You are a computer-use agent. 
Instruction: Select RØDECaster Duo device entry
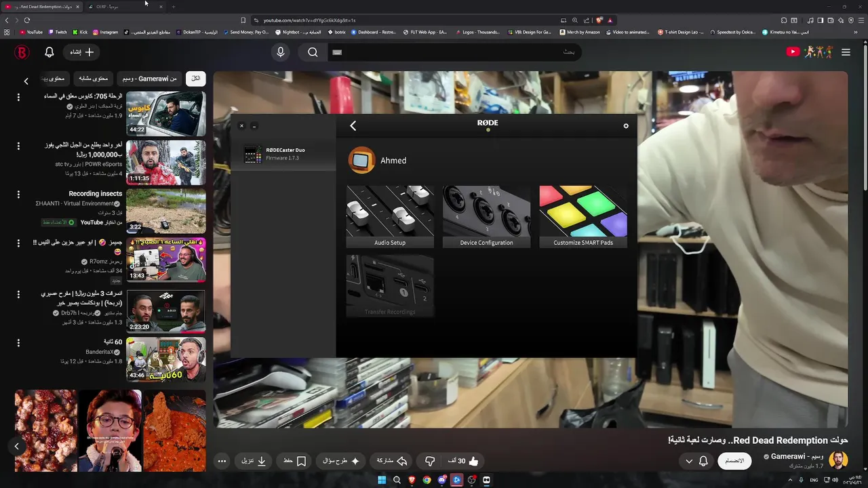(283, 154)
